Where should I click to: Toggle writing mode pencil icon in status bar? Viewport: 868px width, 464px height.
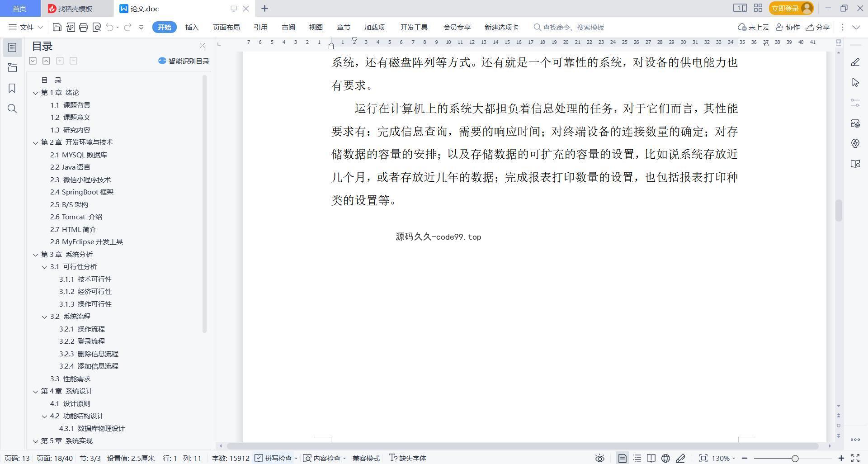(x=680, y=458)
